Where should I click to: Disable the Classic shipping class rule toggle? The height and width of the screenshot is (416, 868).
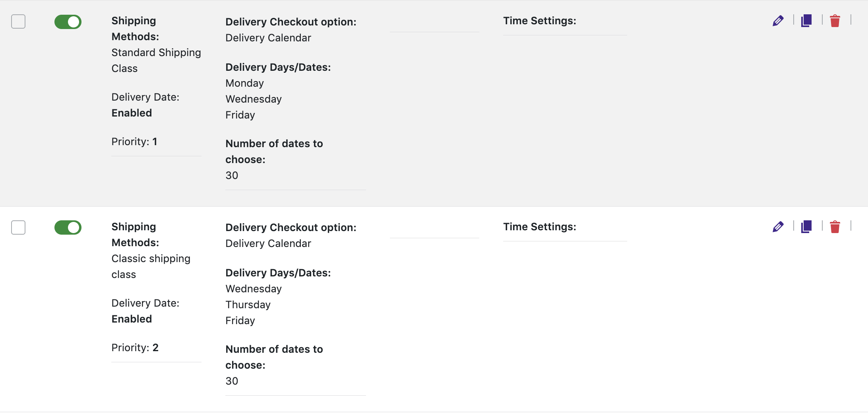68,227
